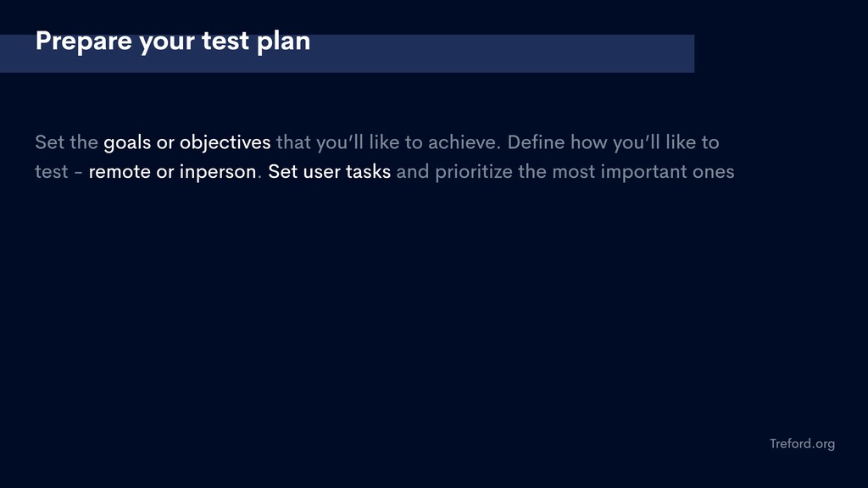Click the word 'most' in the body text
Image resolution: width=868 pixels, height=488 pixels.
[x=574, y=172]
